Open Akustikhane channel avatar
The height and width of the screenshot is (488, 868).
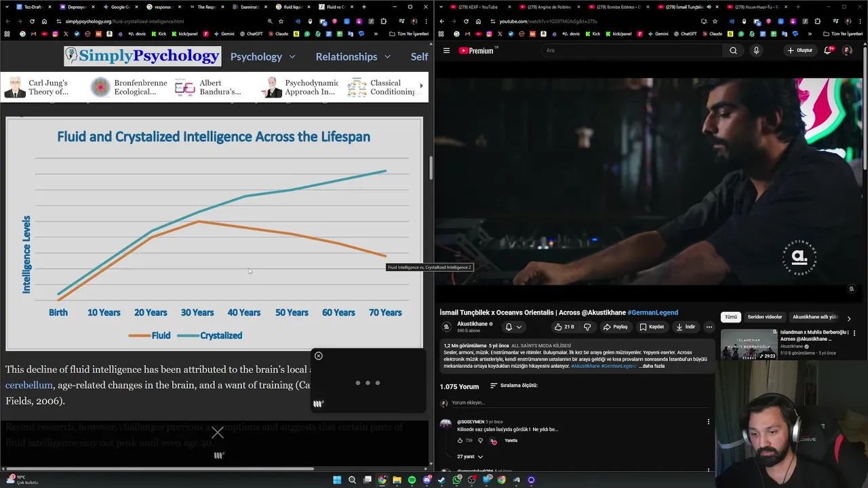pyautogui.click(x=446, y=327)
